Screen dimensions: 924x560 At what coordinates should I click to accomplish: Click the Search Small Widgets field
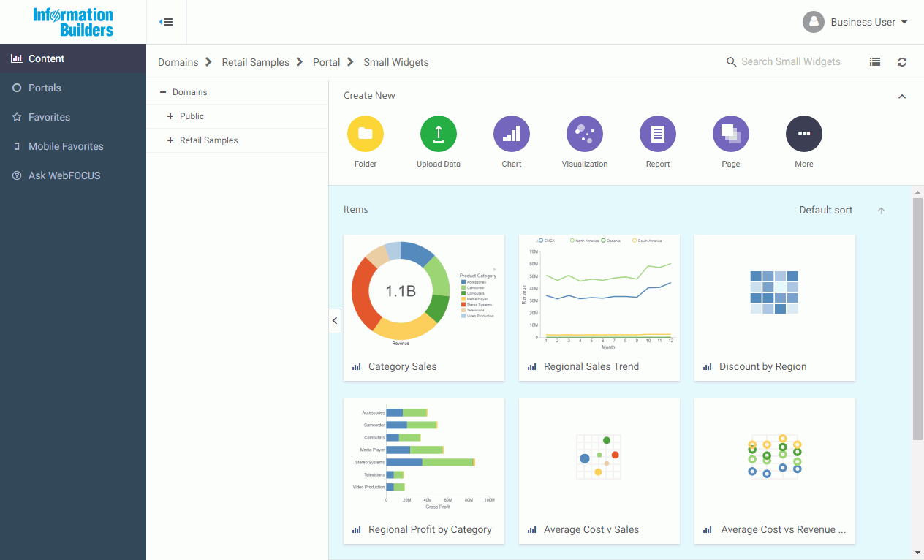coord(791,62)
